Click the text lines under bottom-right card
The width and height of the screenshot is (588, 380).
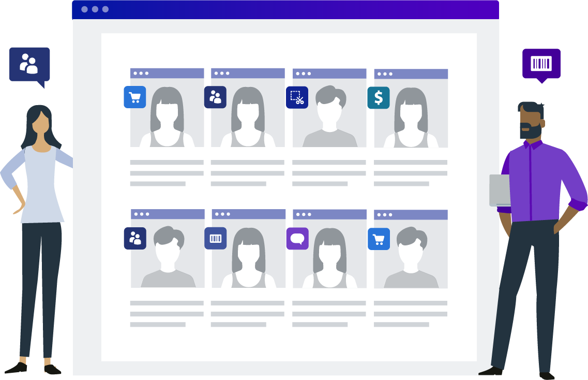[411, 314]
